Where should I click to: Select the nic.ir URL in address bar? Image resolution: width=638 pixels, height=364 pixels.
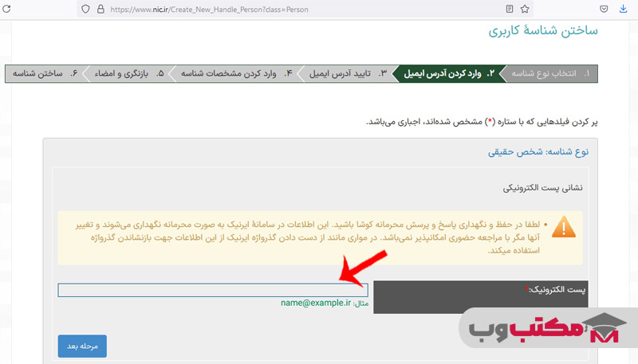[209, 10]
